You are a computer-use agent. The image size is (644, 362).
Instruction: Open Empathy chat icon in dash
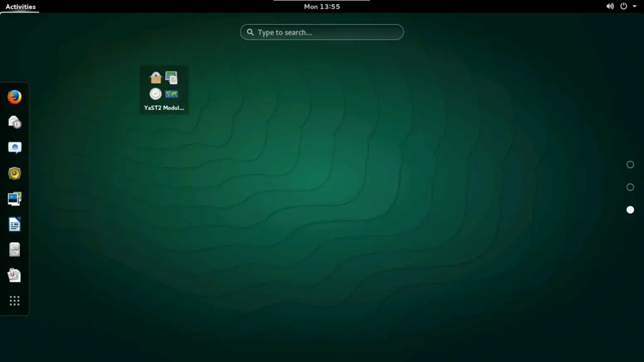click(14, 148)
